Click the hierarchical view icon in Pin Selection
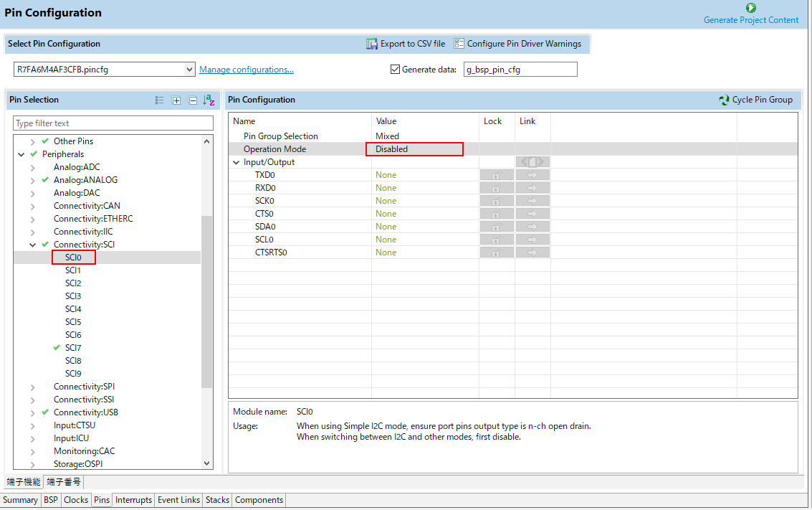 [160, 100]
